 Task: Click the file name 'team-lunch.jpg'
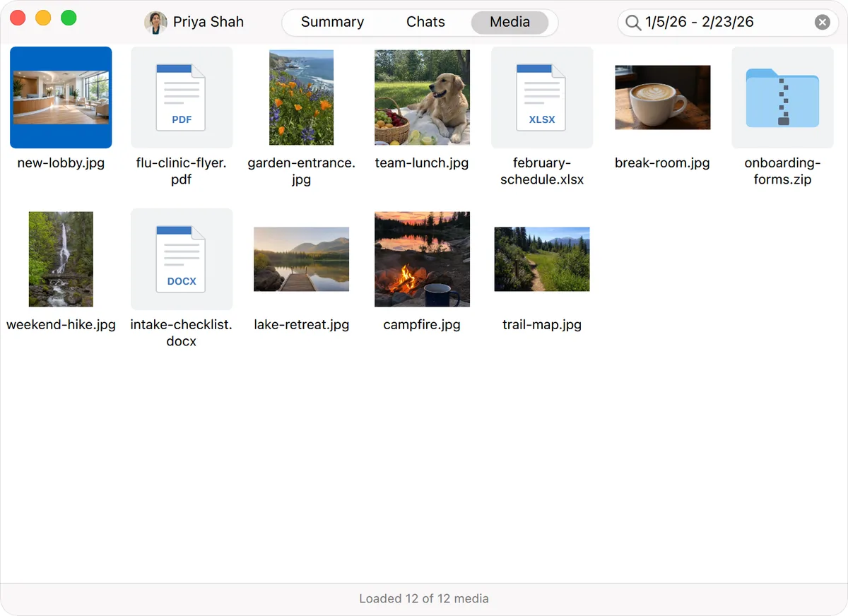point(422,163)
